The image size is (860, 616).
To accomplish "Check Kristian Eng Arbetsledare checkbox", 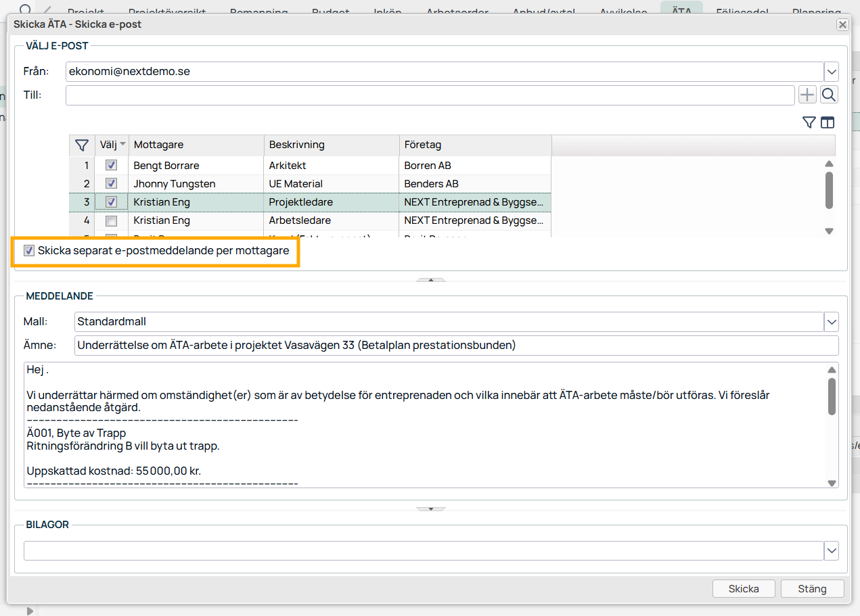I will point(112,220).
